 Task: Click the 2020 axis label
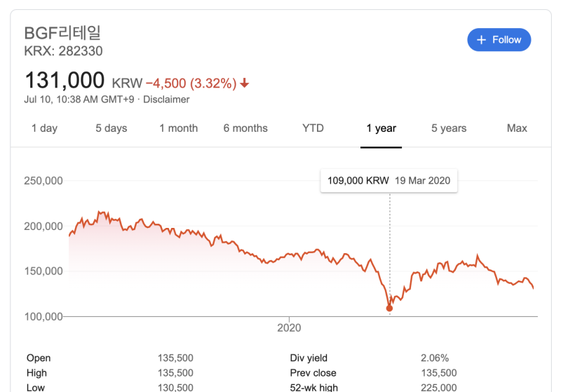click(x=289, y=327)
